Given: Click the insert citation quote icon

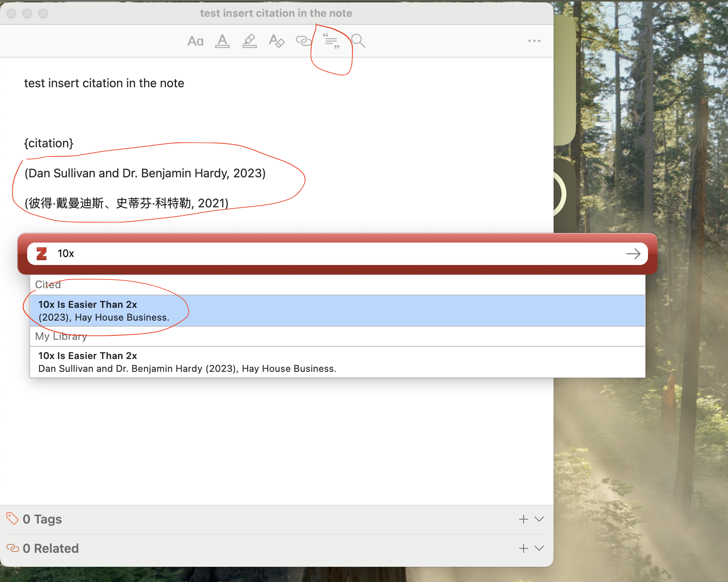Looking at the screenshot, I should (x=331, y=41).
